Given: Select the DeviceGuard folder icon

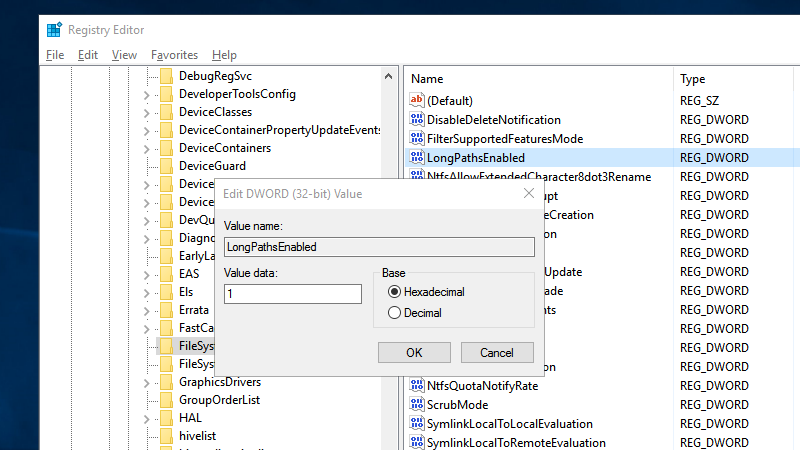Looking at the screenshot, I should [166, 166].
